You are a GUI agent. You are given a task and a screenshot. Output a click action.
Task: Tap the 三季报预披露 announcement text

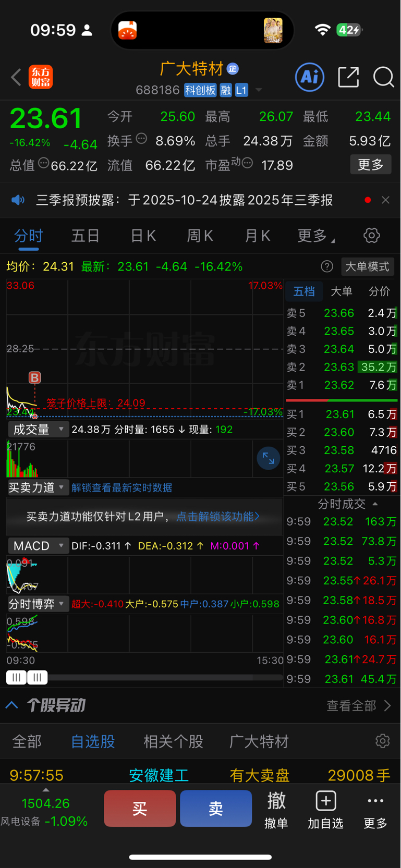(x=184, y=200)
